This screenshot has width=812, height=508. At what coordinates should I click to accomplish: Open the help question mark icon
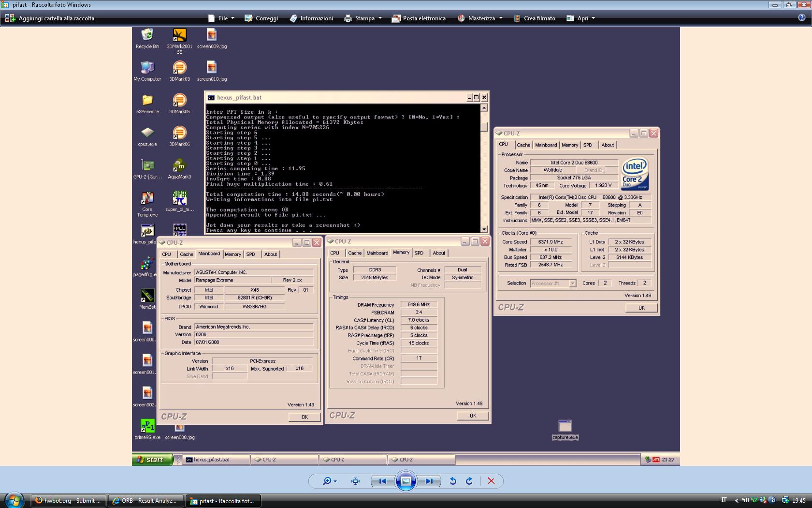[x=802, y=18]
